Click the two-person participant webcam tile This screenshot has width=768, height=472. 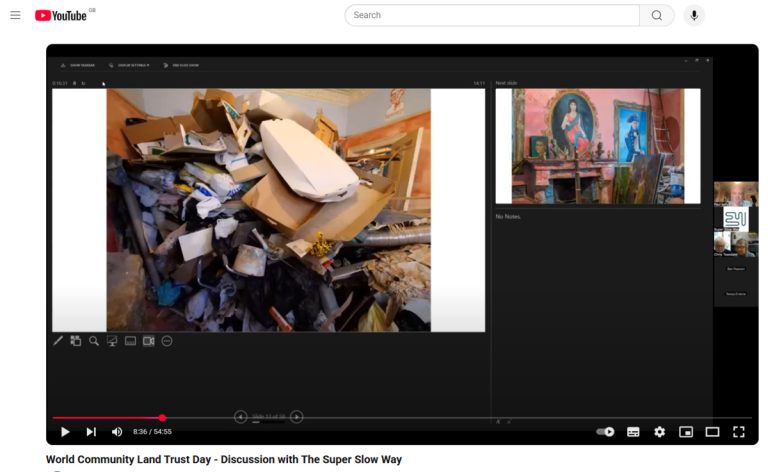point(736,244)
